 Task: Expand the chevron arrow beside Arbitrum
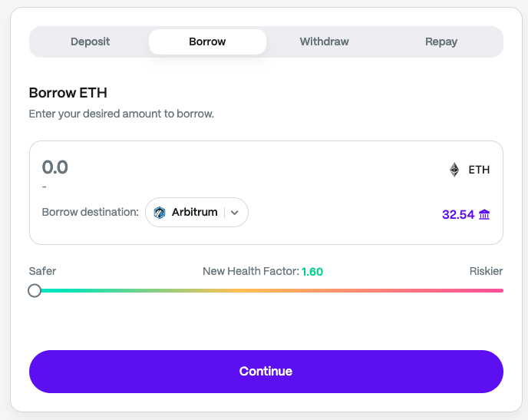[235, 213]
